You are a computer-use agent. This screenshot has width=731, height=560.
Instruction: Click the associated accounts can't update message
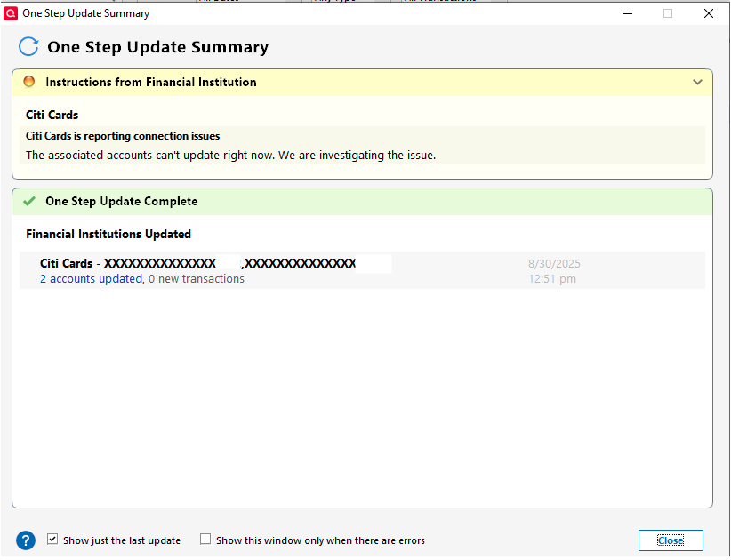(x=230, y=156)
